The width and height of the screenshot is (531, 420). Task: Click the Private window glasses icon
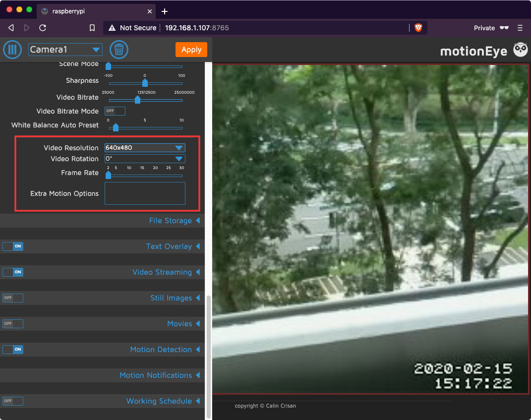[504, 28]
